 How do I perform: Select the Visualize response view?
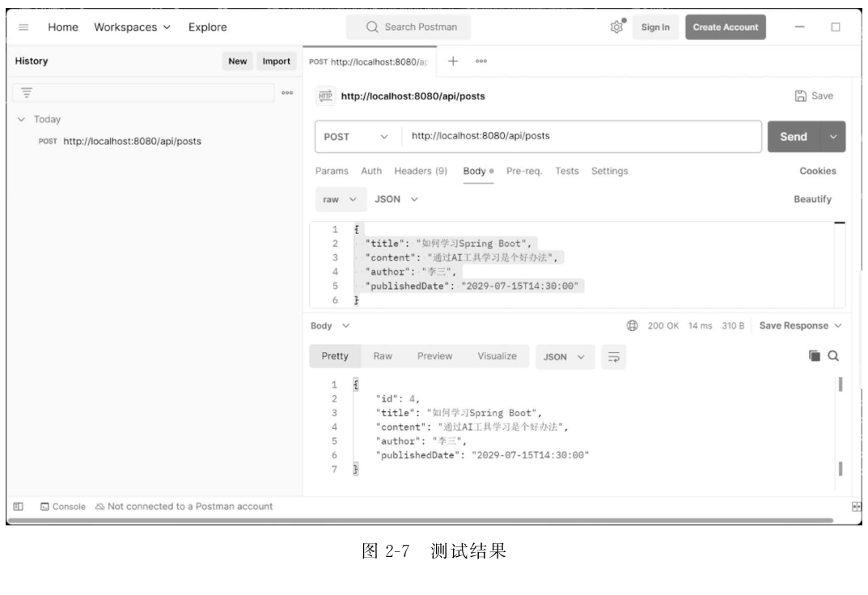tap(498, 356)
